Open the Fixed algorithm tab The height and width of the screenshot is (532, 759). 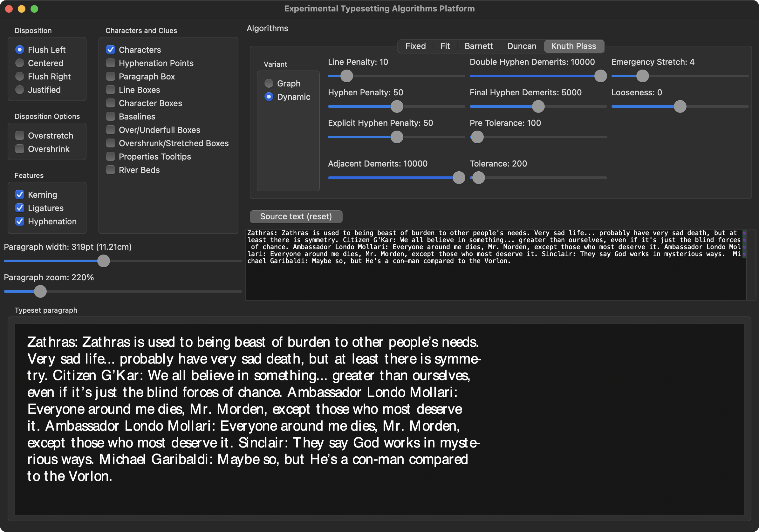point(415,46)
